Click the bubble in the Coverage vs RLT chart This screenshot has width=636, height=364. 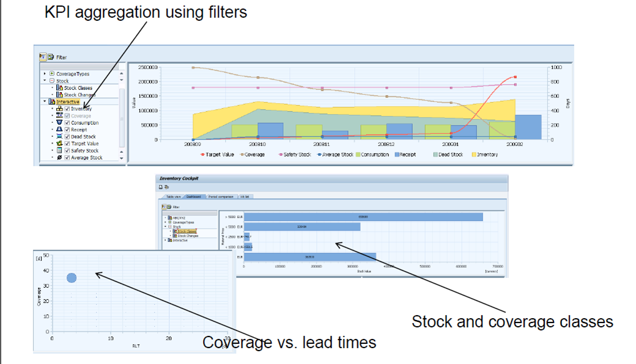pyautogui.click(x=72, y=277)
